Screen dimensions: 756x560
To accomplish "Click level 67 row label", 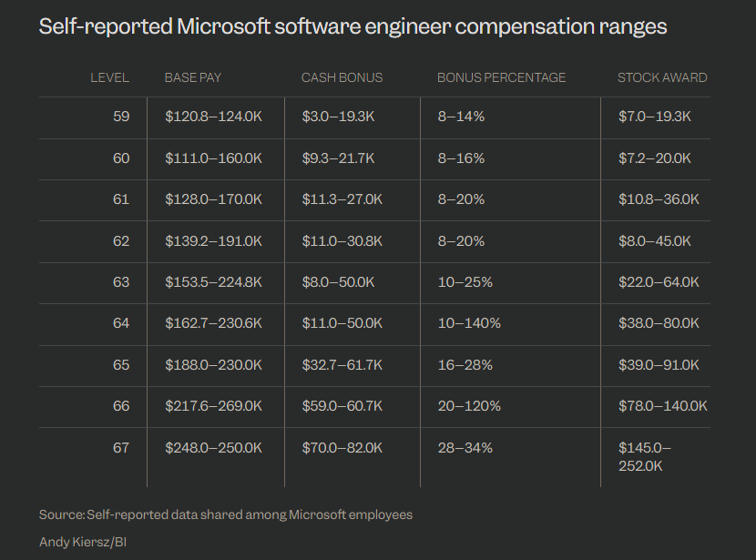I will click(x=121, y=448).
